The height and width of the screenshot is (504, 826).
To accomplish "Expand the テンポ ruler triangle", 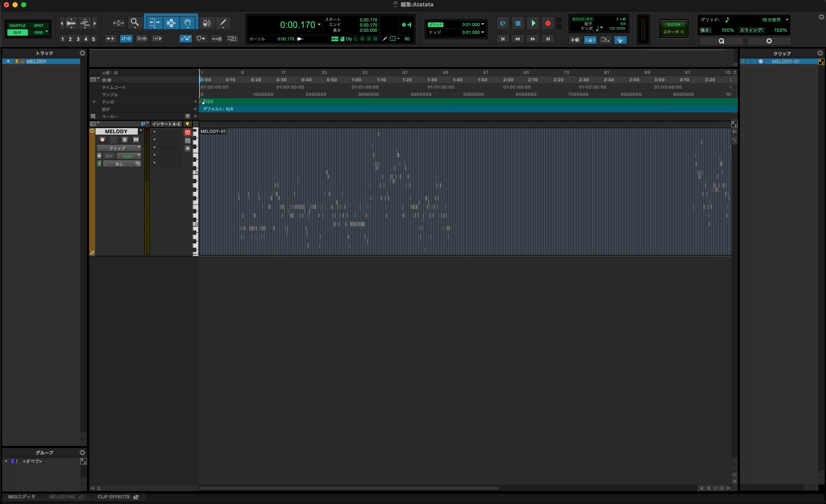I will pos(95,102).
